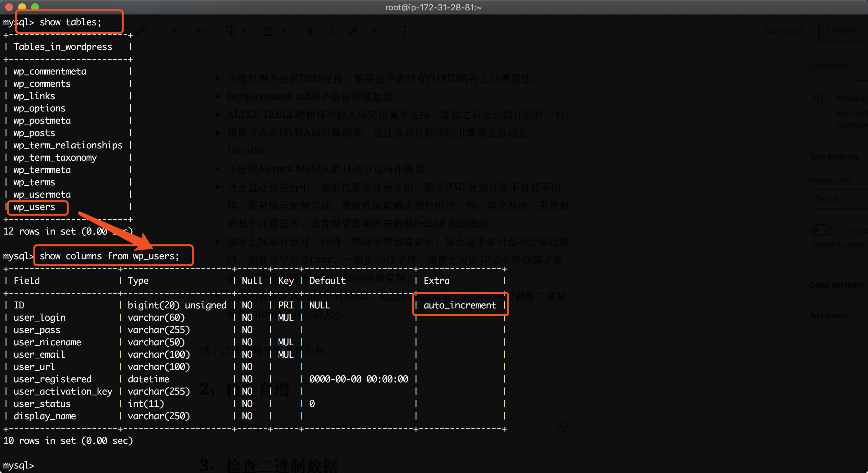Click the Preview button

pos(841,31)
